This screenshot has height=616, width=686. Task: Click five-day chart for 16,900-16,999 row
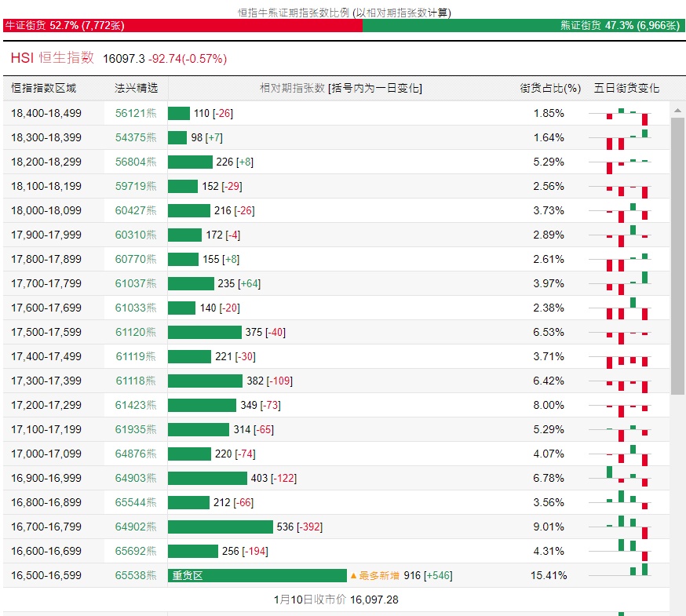tap(620, 478)
